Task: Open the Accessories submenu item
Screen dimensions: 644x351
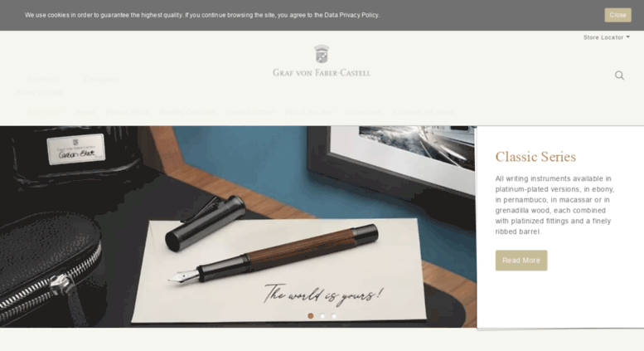Action: coord(363,112)
